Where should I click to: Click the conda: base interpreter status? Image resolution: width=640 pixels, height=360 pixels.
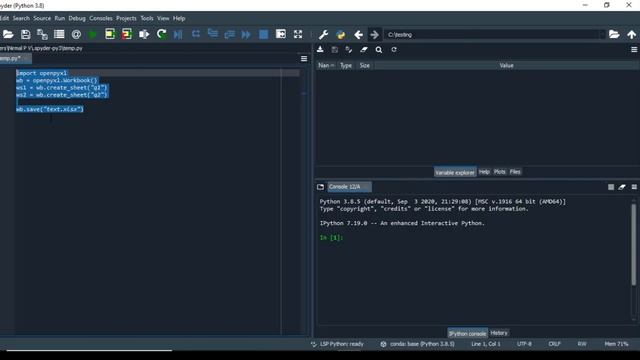click(418, 344)
